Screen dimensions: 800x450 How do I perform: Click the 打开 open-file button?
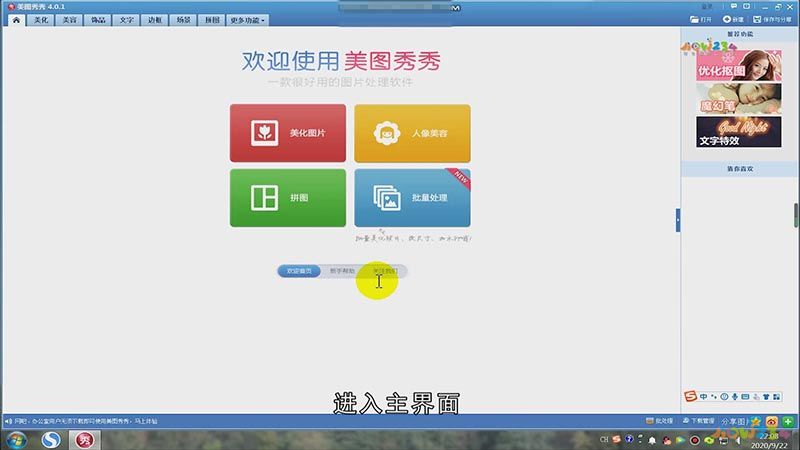tap(701, 19)
